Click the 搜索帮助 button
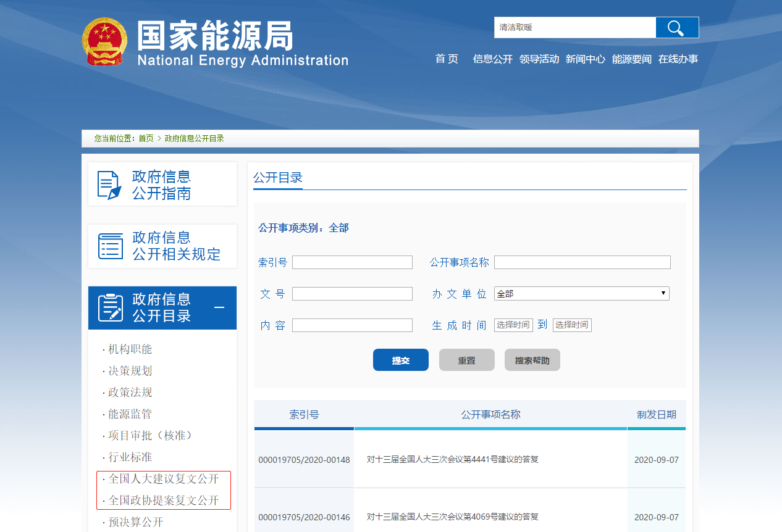Viewport: 782px width, 532px height. click(x=532, y=360)
